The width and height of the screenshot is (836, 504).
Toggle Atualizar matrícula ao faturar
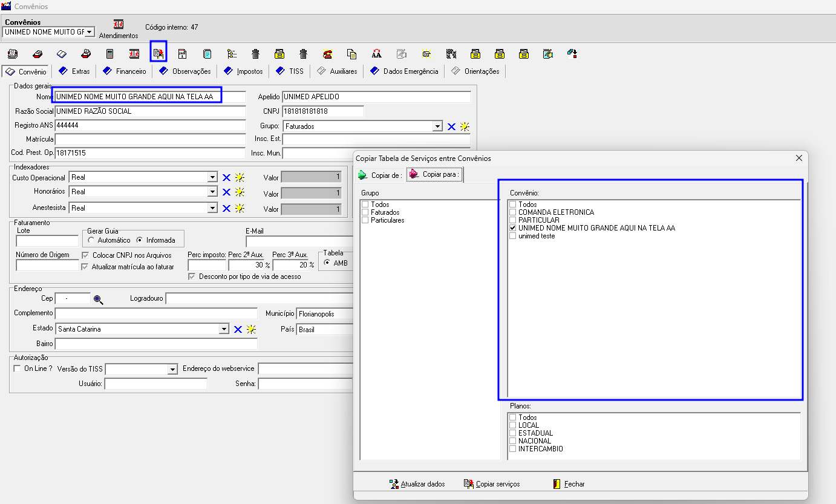pyautogui.click(x=85, y=267)
